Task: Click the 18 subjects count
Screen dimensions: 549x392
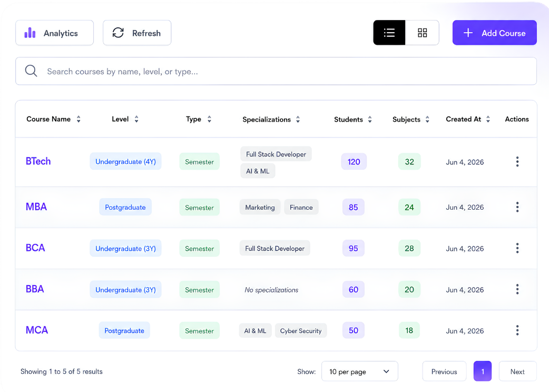Action: 409,330
